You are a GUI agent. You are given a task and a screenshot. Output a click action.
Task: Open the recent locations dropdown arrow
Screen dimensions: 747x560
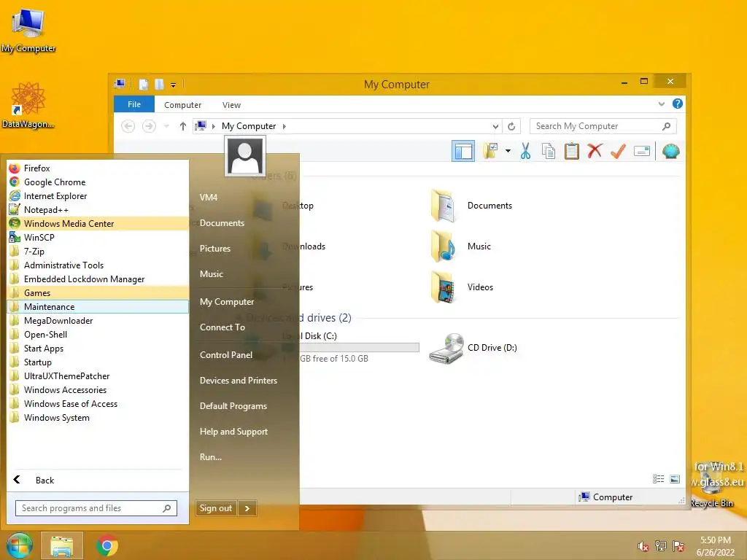pyautogui.click(x=166, y=126)
